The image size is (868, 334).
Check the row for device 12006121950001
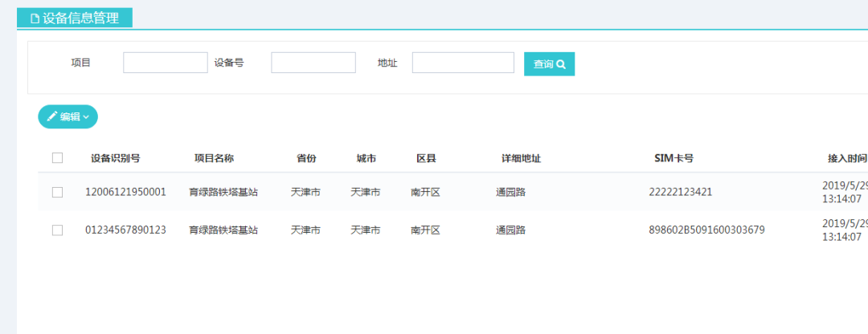pyautogui.click(x=57, y=192)
